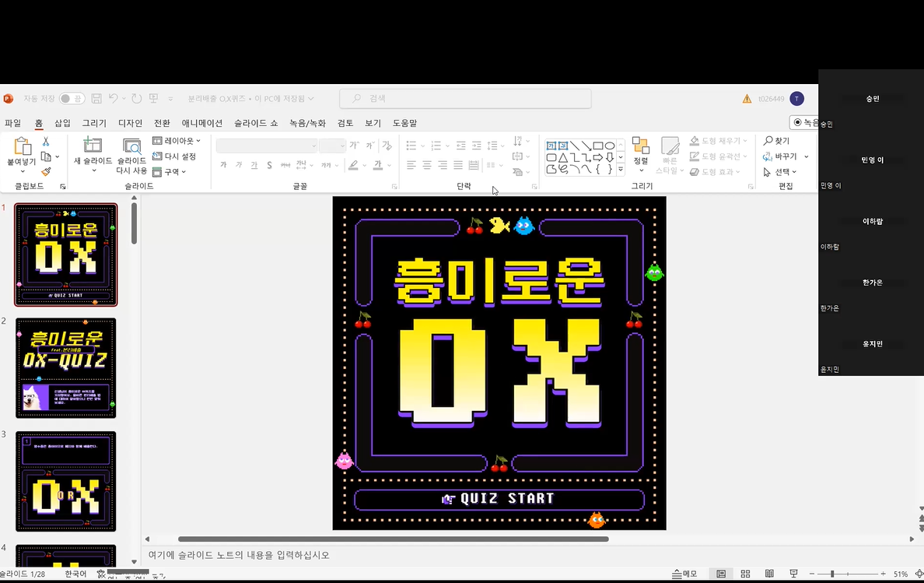Open the File (파일) tab
The height and width of the screenshot is (583, 924).
point(13,123)
